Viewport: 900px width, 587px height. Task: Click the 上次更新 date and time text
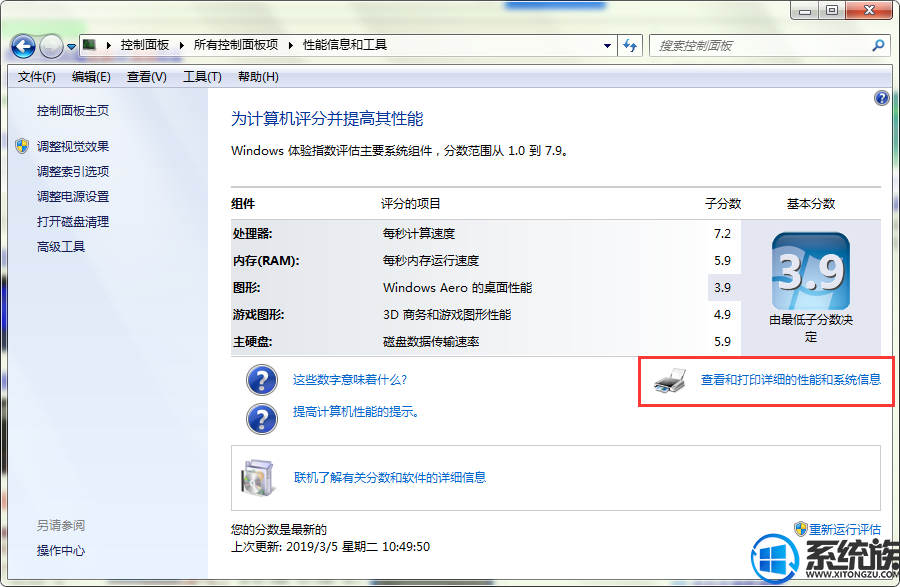coord(331,547)
